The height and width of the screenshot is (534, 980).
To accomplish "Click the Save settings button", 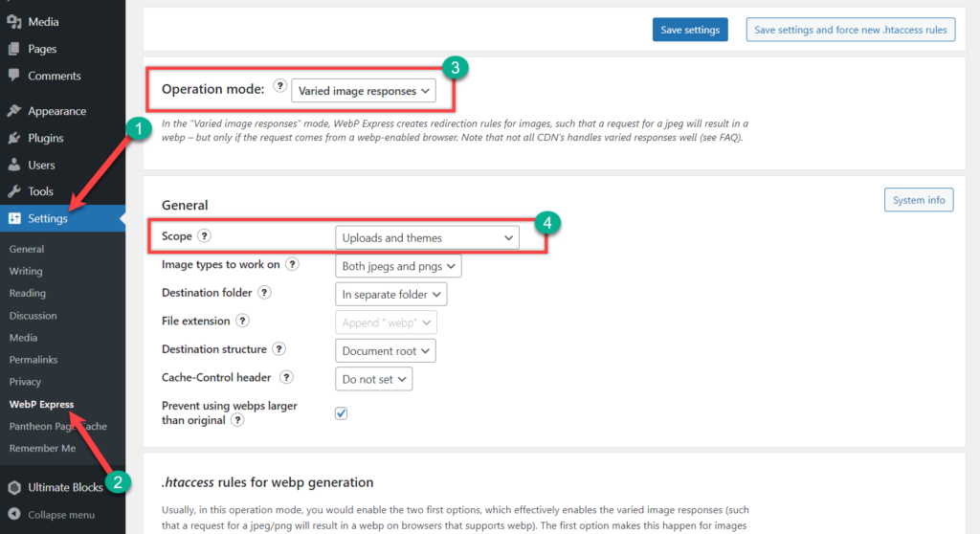I will (x=690, y=30).
